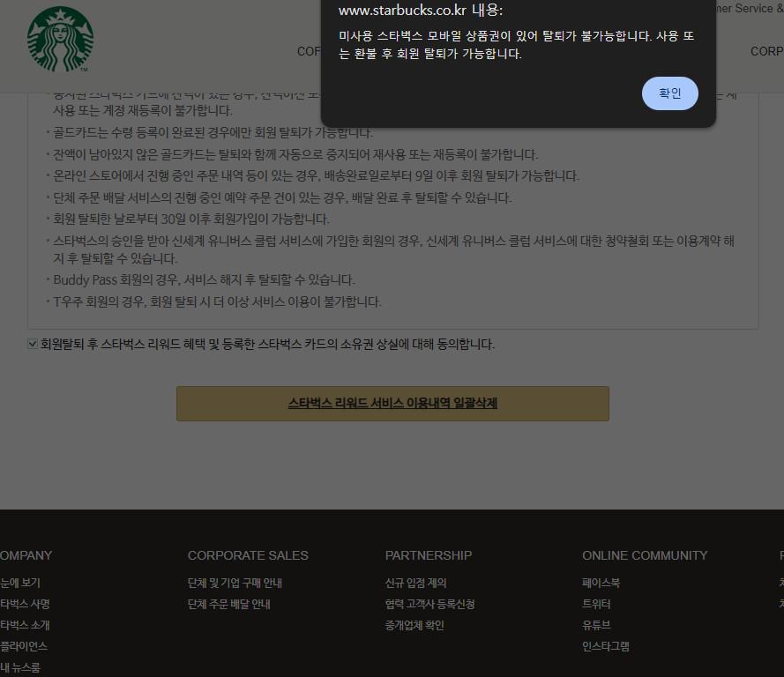Open the 단체 주문 배달 안내 footer link

tap(228, 604)
